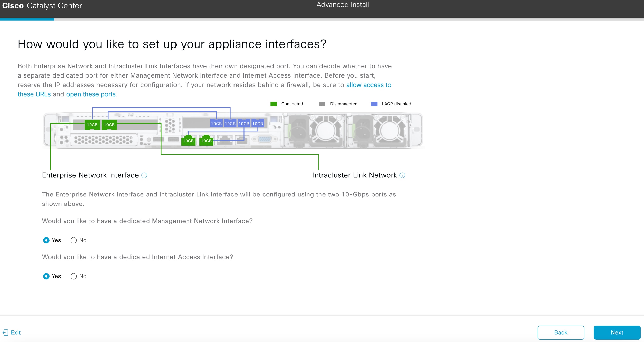Click the blue progress bar at the top
Screen dimensions: 644x342
[27, 19]
